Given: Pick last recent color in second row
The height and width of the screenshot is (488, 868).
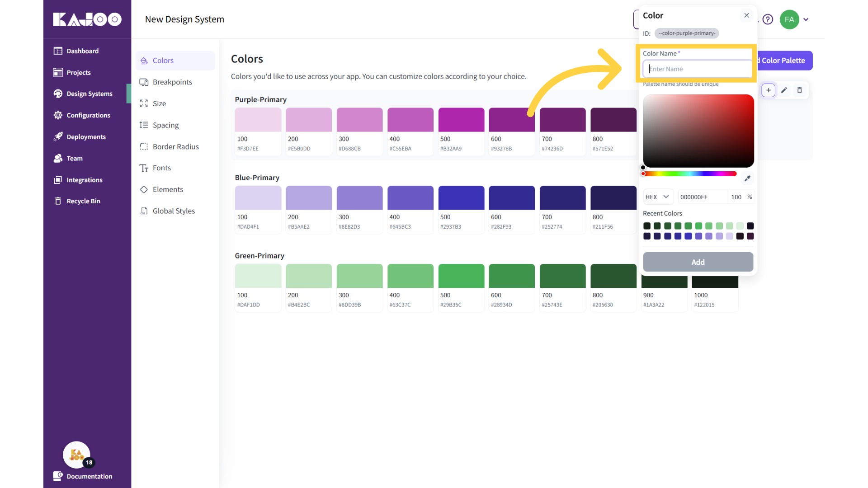Looking at the screenshot, I should click(750, 236).
